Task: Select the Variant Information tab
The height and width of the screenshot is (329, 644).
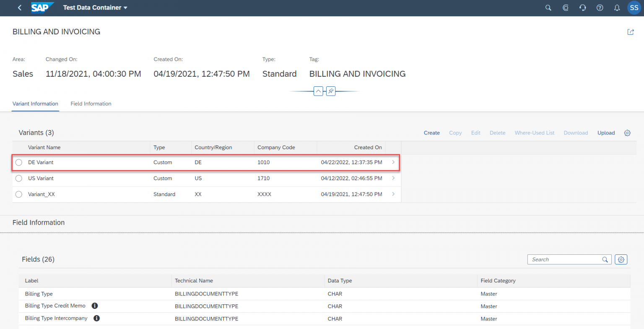Action: click(x=35, y=104)
